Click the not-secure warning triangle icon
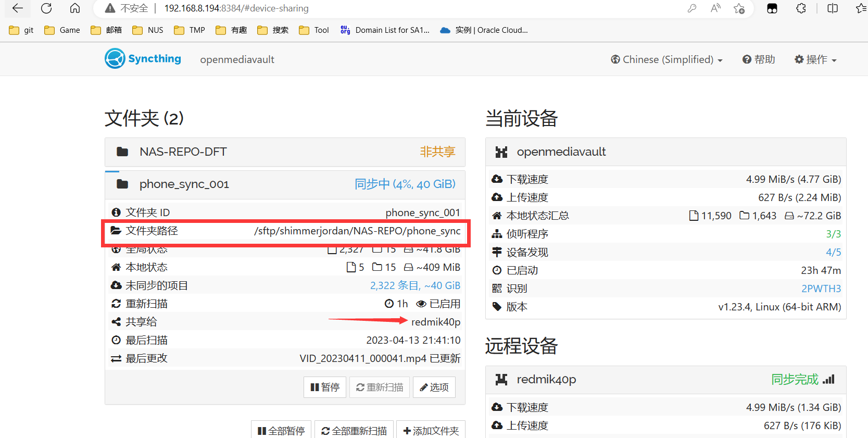 point(110,8)
